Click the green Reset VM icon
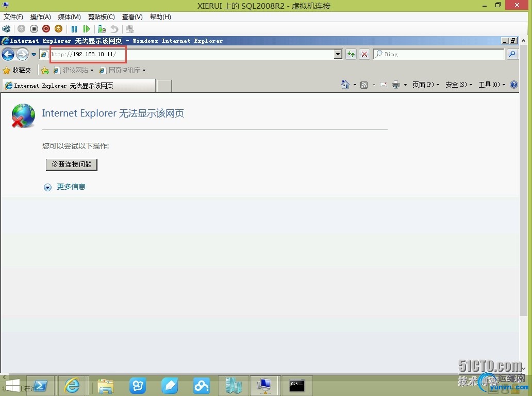532x396 pixels. click(x=87, y=29)
